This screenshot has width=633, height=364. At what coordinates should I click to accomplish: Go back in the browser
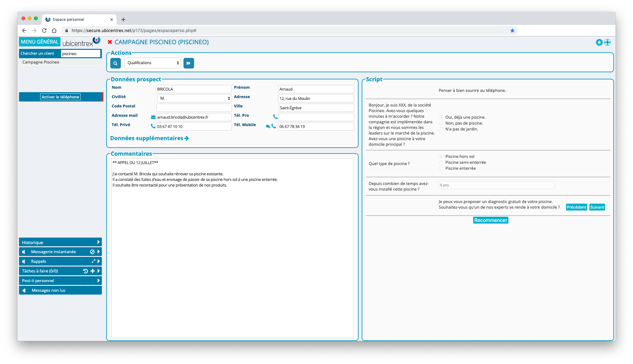[x=24, y=31]
